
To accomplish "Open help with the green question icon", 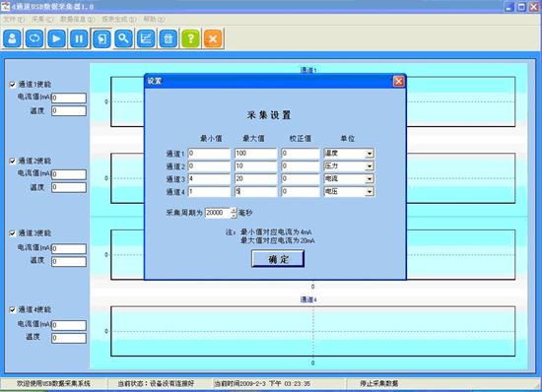I will 190,38.
